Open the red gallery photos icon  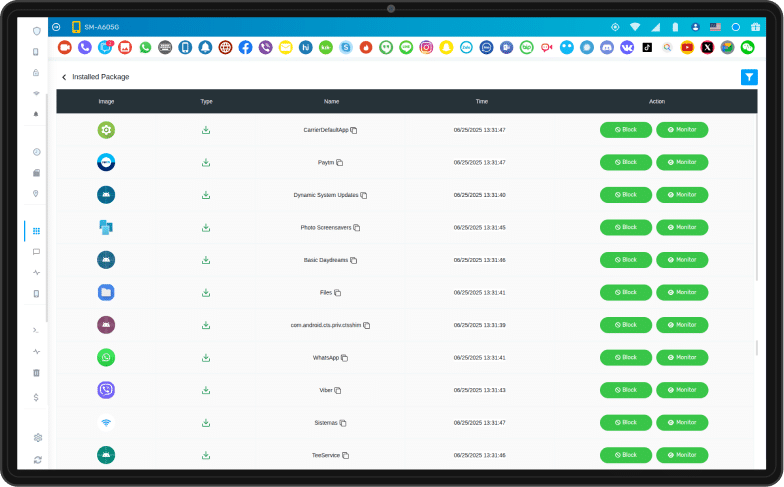(125, 48)
